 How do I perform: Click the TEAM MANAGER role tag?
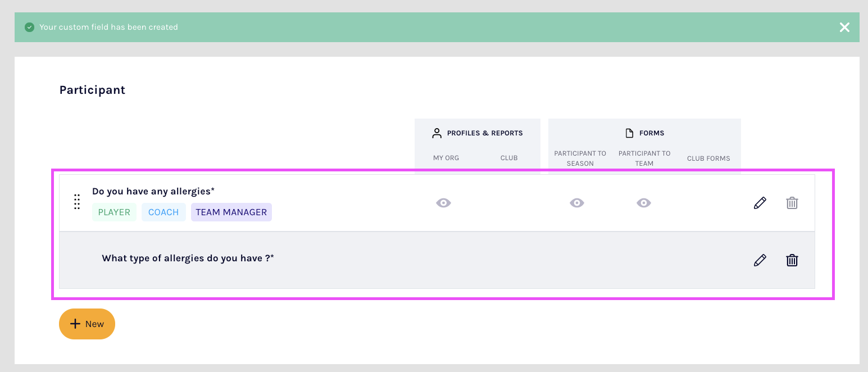click(x=231, y=212)
